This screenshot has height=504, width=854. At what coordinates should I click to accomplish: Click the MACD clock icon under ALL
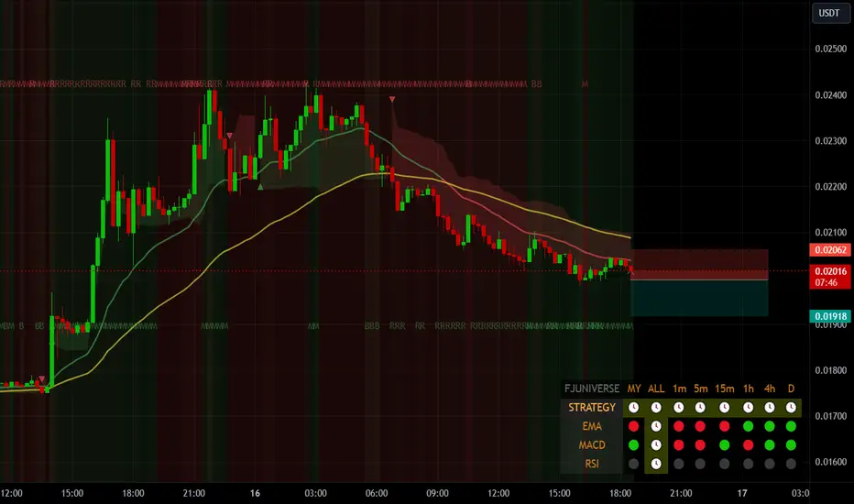coord(656,445)
